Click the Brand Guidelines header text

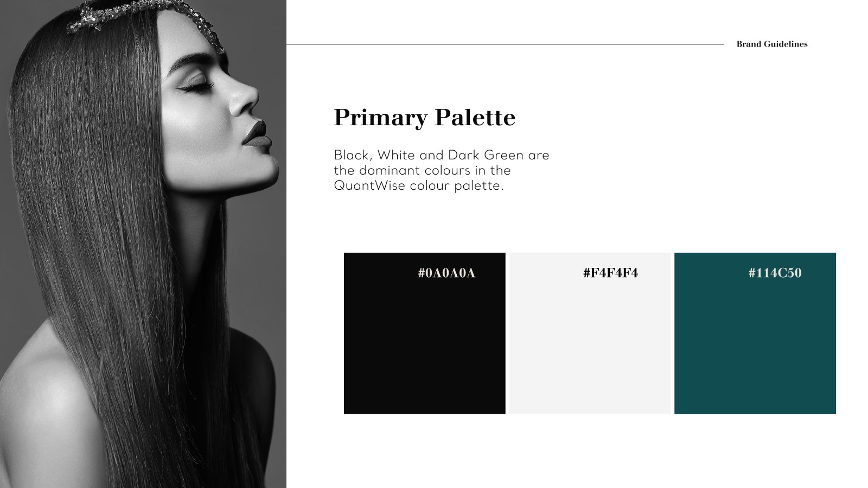[772, 44]
